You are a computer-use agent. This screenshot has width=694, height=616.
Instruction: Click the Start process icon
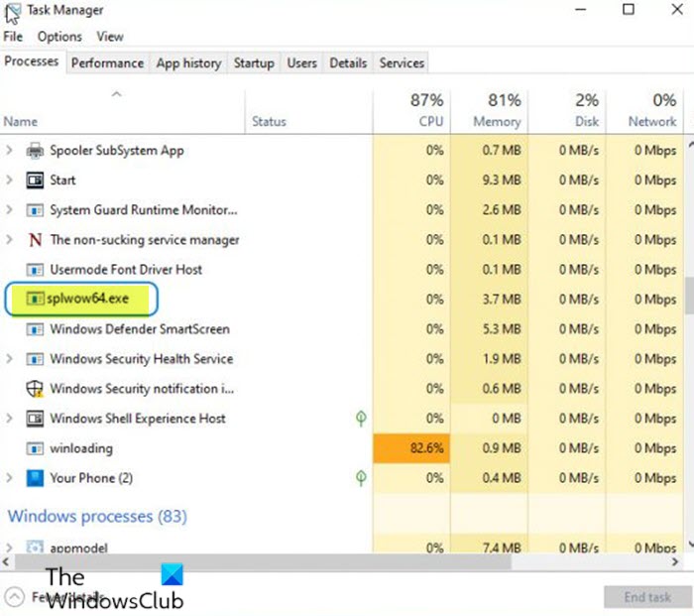tap(35, 181)
